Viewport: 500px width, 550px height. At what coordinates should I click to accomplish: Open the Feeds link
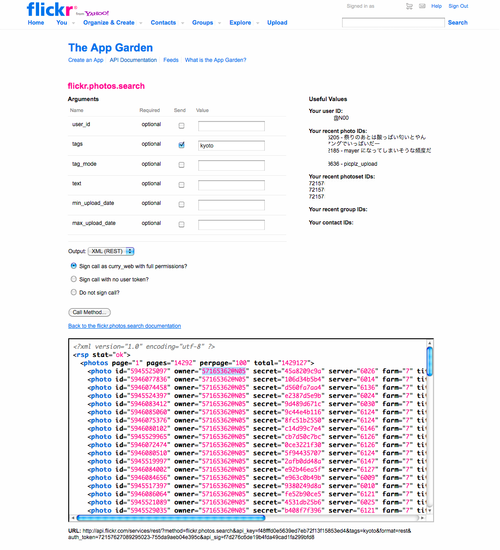tap(171, 60)
